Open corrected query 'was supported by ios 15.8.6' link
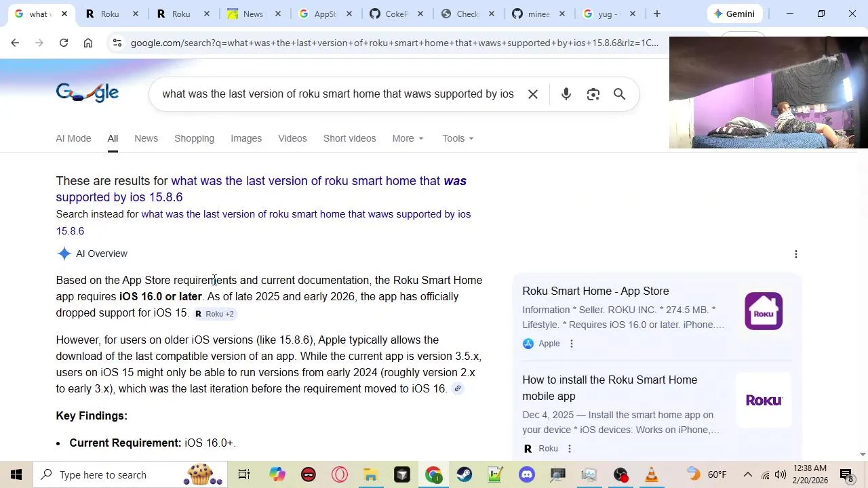868x488 pixels. click(x=261, y=189)
